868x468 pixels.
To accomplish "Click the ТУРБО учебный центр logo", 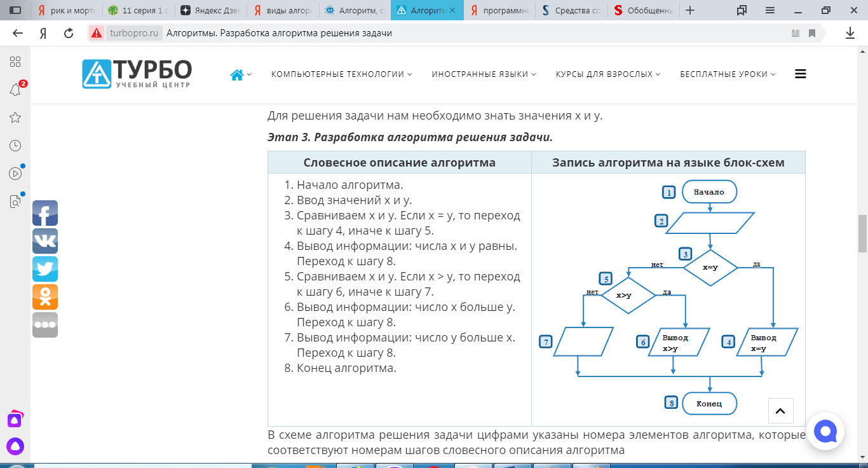I will pyautogui.click(x=137, y=74).
